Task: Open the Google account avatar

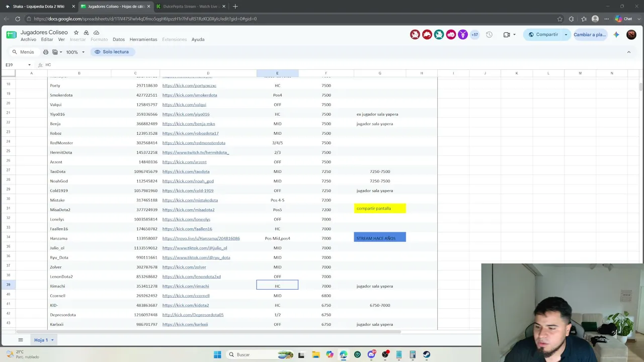Action: (x=631, y=35)
